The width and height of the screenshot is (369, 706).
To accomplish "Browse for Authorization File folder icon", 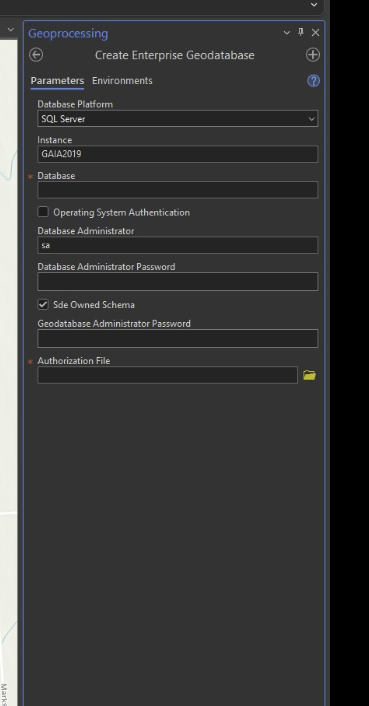I will click(310, 375).
